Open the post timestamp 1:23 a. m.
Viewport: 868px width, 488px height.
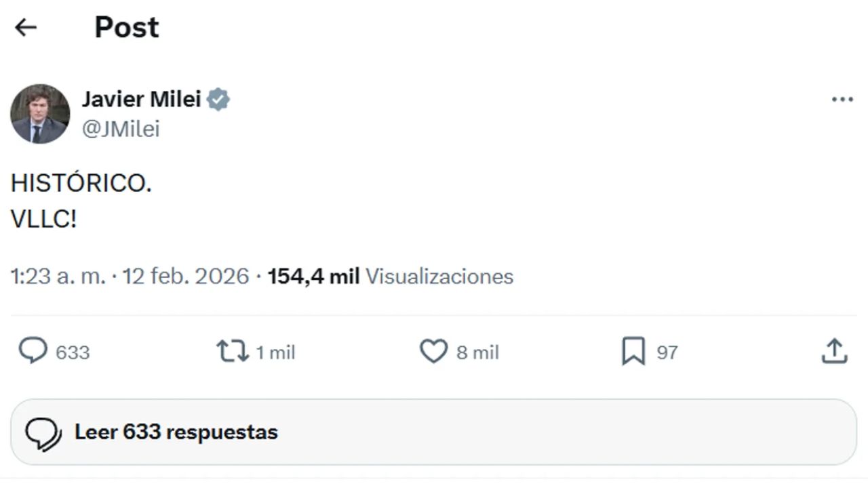click(x=58, y=277)
